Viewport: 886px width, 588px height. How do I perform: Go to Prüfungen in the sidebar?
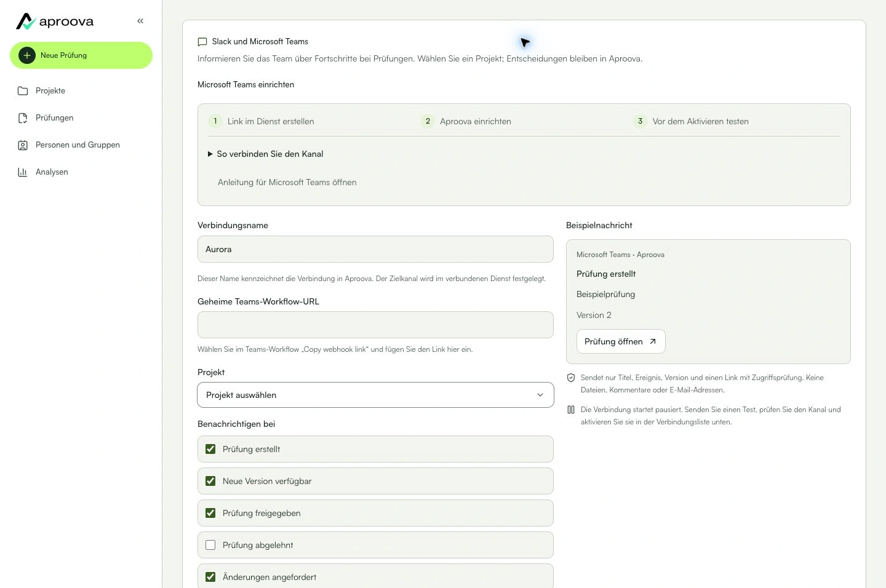click(81, 118)
